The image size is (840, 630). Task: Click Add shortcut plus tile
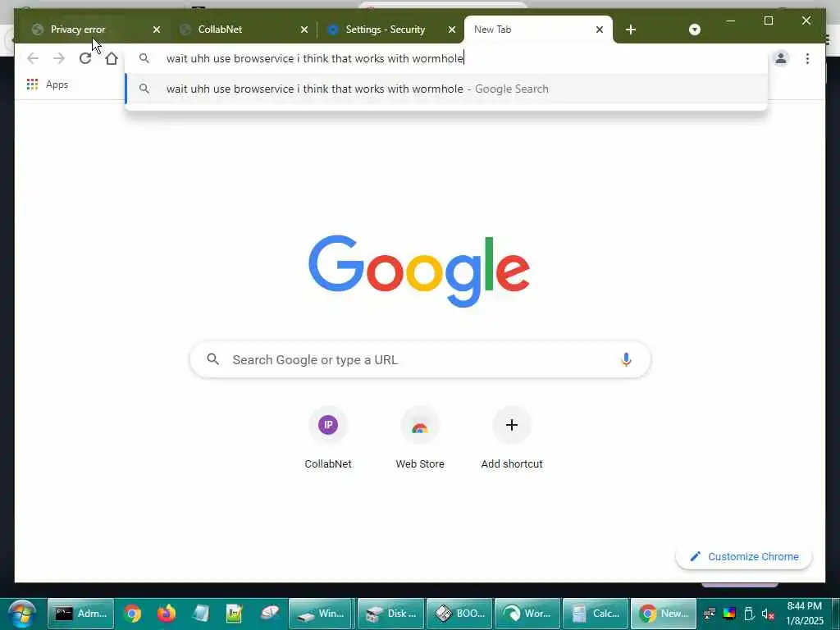coord(512,438)
